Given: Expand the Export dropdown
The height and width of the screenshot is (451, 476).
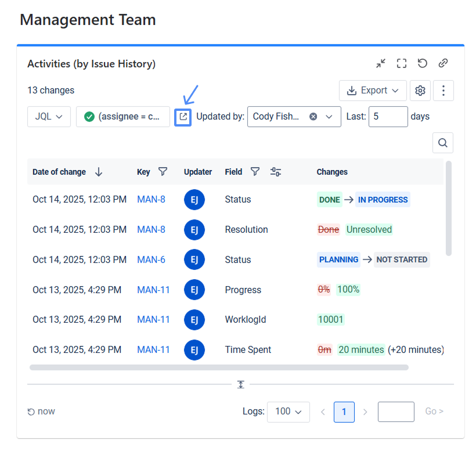Looking at the screenshot, I should [373, 91].
